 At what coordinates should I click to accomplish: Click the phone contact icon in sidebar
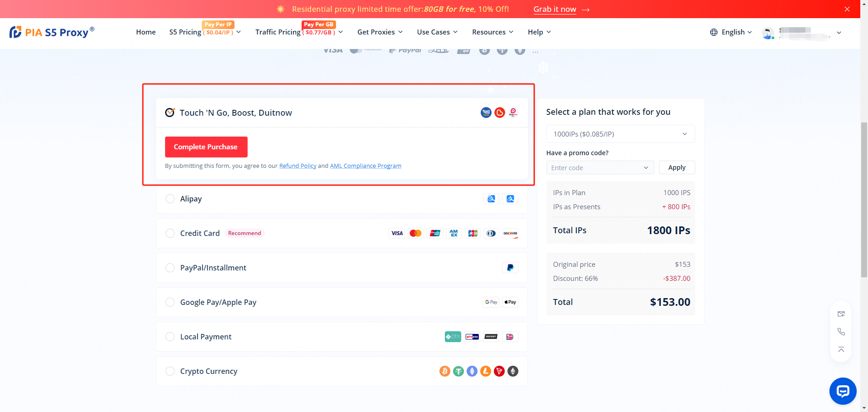(x=841, y=332)
